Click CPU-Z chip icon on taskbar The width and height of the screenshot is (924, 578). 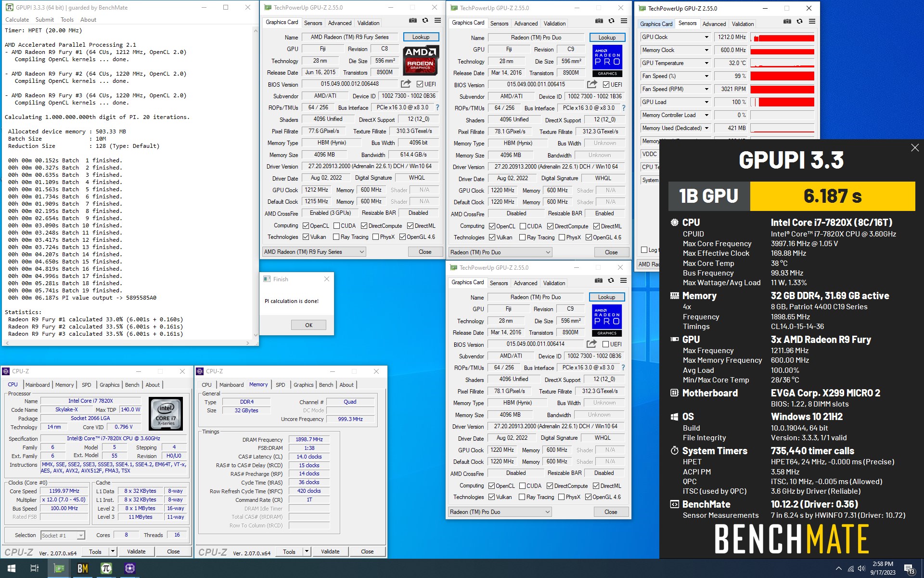[129, 568]
